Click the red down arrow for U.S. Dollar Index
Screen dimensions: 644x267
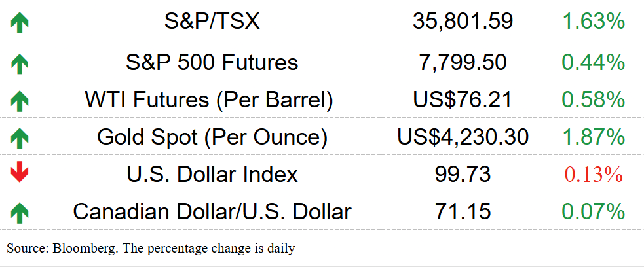click(x=19, y=172)
